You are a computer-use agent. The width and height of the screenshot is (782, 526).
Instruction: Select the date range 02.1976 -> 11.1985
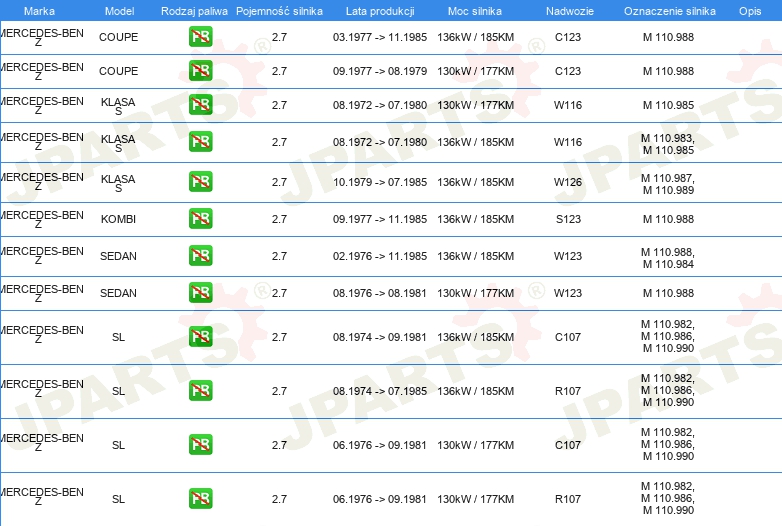[x=380, y=256]
